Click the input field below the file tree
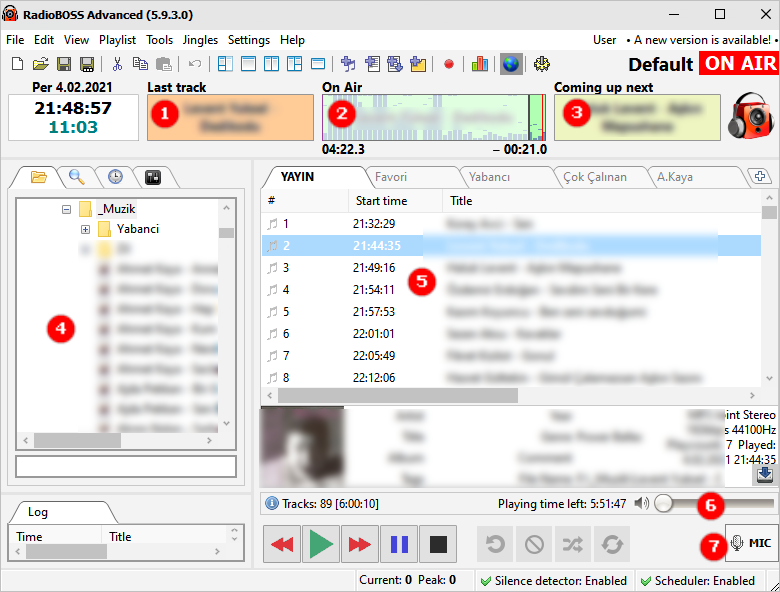 126,467
